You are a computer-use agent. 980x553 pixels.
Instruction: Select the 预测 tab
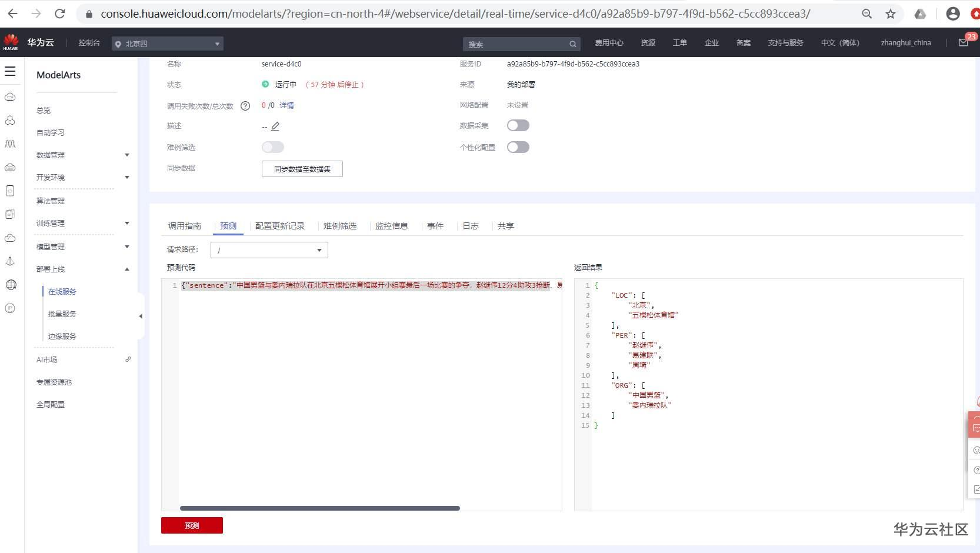tap(228, 226)
